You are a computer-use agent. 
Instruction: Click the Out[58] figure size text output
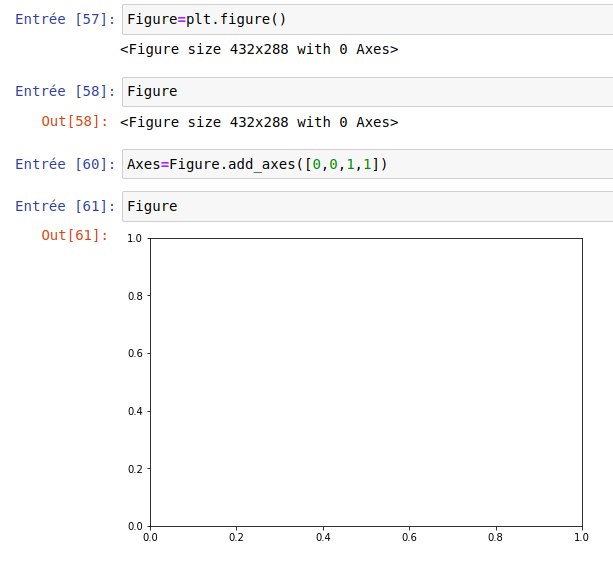coord(259,122)
